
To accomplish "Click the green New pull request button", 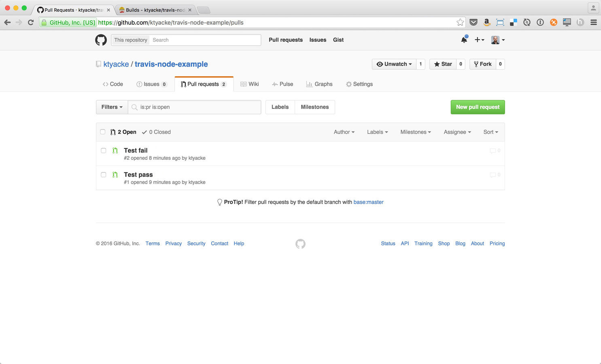I will (478, 107).
